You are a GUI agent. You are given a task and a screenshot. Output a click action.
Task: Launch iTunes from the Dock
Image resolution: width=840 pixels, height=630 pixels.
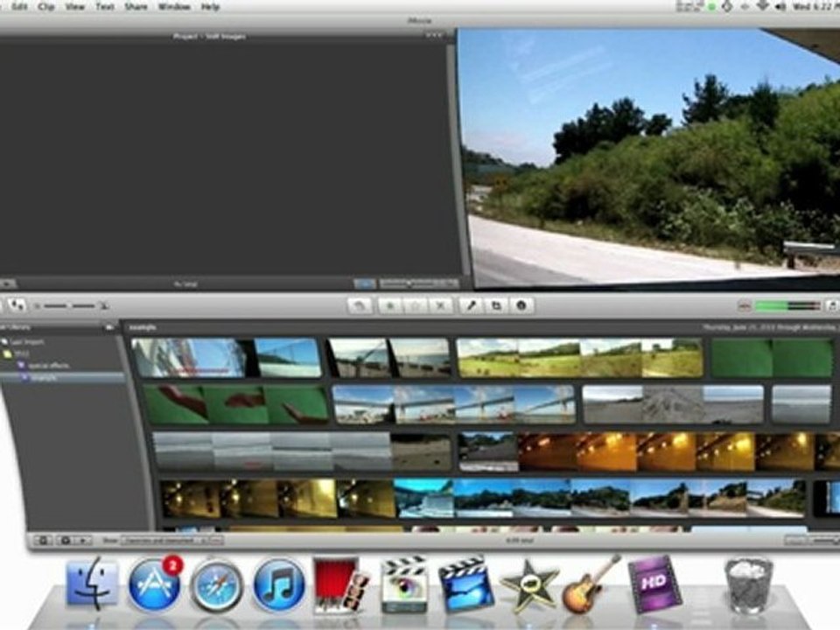pyautogui.click(x=279, y=584)
